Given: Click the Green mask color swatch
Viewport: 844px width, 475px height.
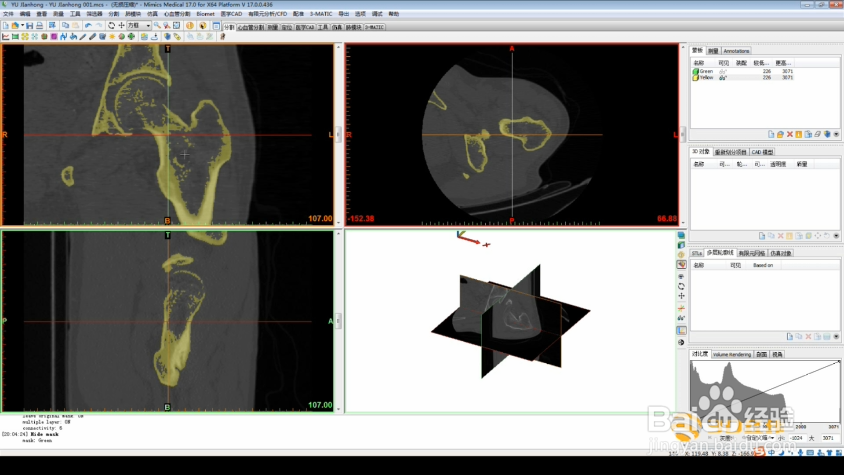Looking at the screenshot, I should (x=695, y=71).
